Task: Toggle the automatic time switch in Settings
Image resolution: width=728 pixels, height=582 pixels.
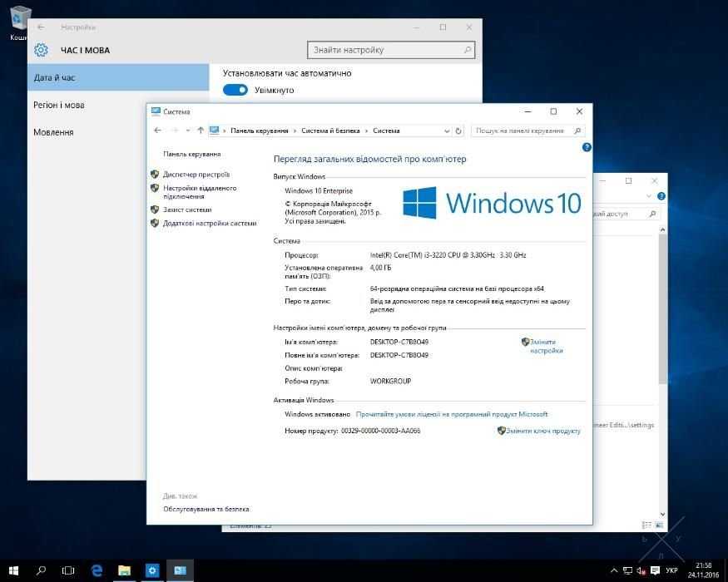Action: tap(235, 90)
